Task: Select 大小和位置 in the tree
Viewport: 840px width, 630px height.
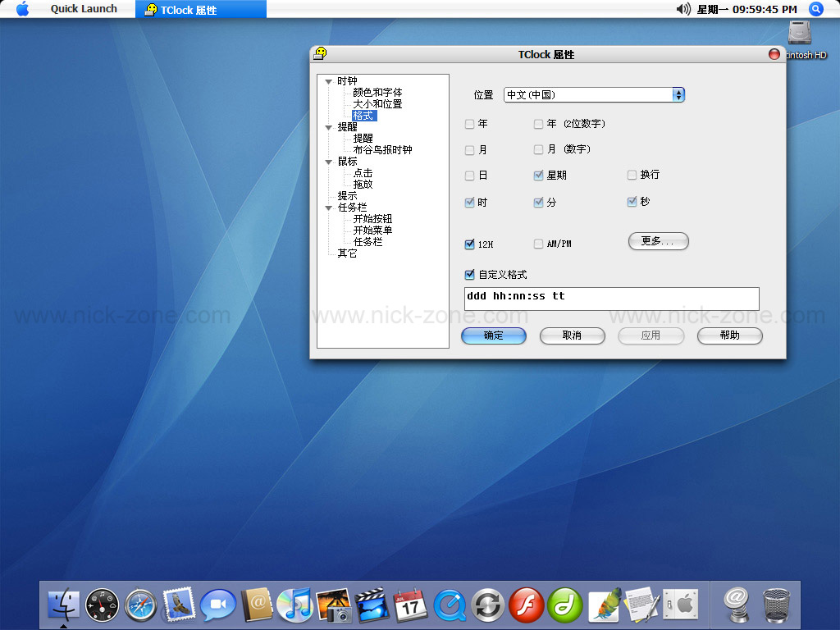Action: [x=377, y=104]
